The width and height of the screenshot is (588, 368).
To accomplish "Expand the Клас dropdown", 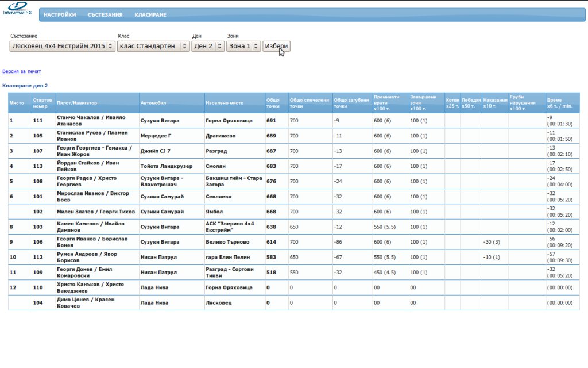I will click(153, 46).
